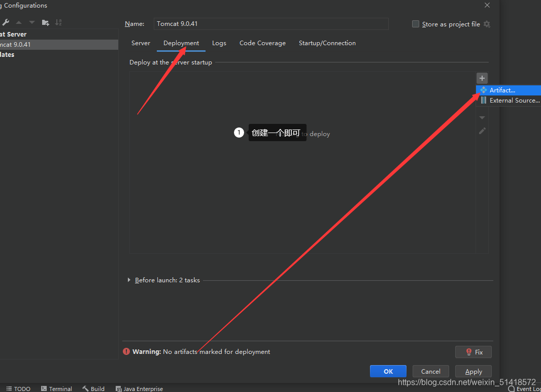Screen dimensions: 541x392
Task: Open the Build tool window
Action: pyautogui.click(x=93, y=388)
